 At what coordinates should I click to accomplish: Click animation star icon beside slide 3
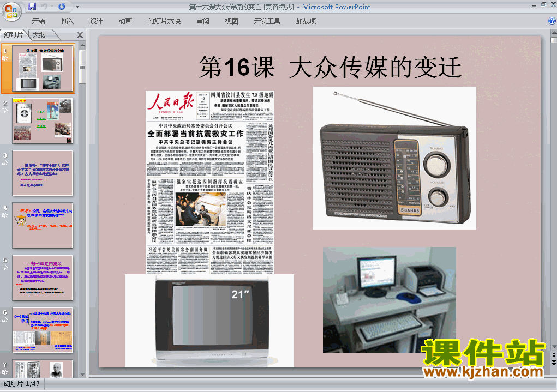(5, 163)
